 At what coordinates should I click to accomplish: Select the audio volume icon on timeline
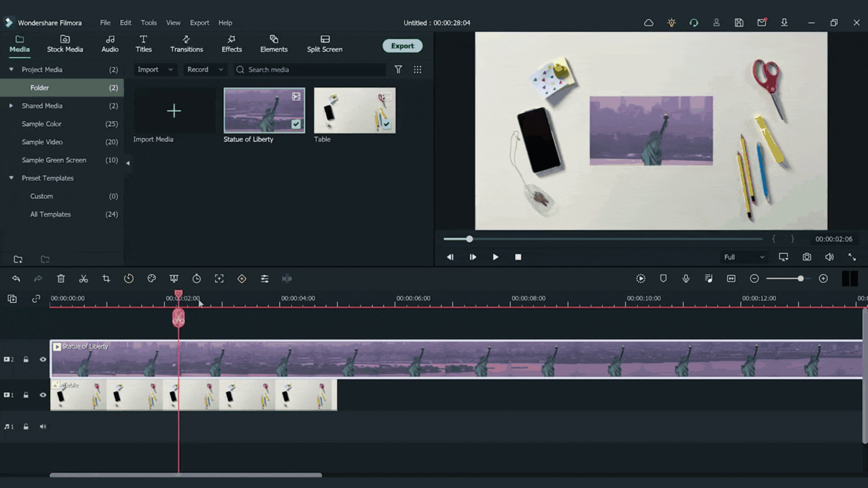coord(43,427)
